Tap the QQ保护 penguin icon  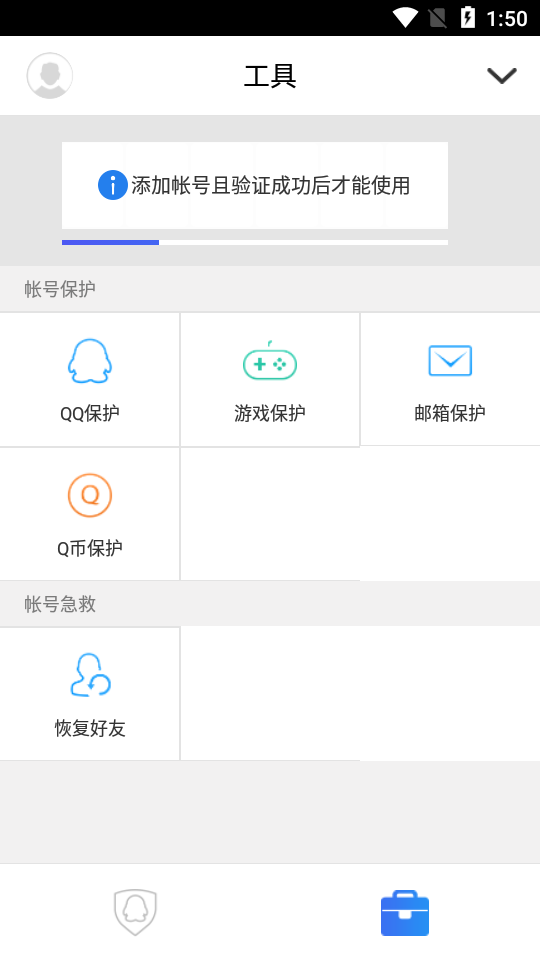pos(89,361)
